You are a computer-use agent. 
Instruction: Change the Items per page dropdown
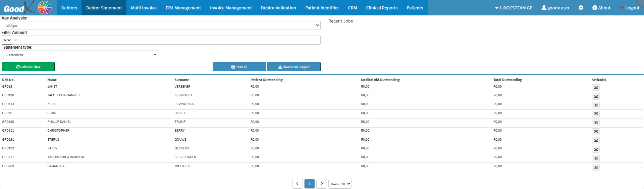pos(340,184)
